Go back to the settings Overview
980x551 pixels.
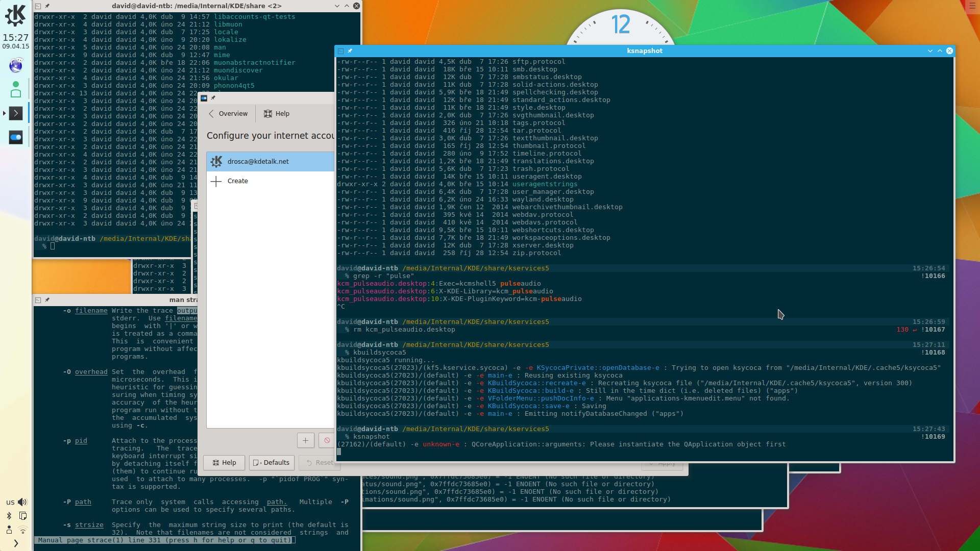(x=228, y=114)
